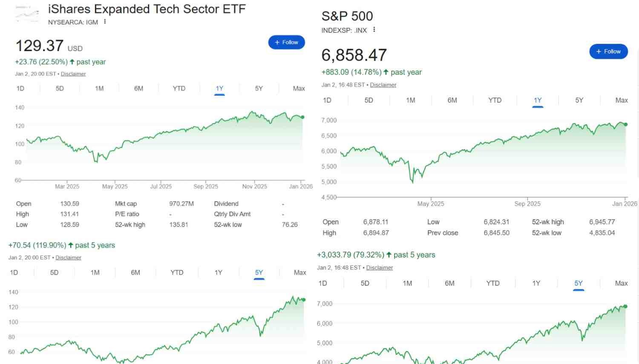Viewport: 639px width, 364px height.
Task: Select 6M range on IGM top chart
Action: 138,89
